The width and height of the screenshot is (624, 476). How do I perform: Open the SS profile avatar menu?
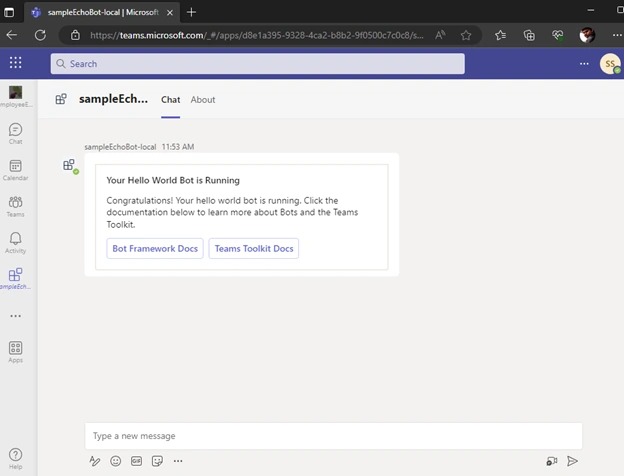[x=610, y=64]
